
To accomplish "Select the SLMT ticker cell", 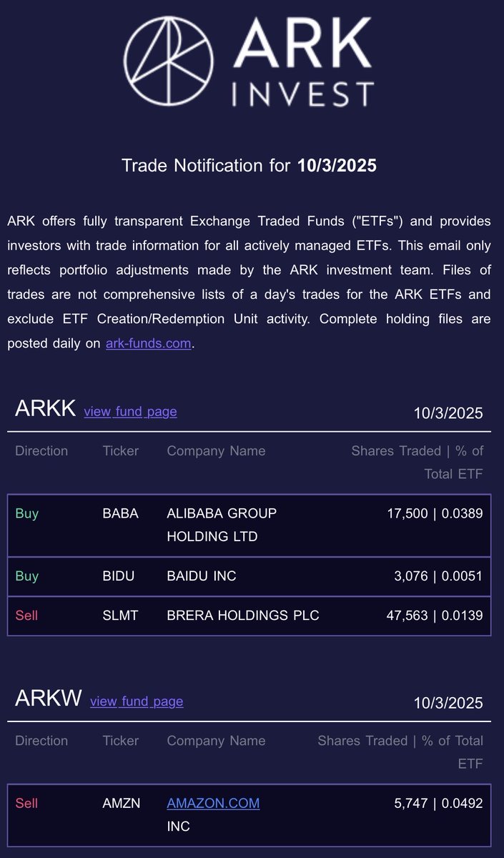I will tap(119, 615).
